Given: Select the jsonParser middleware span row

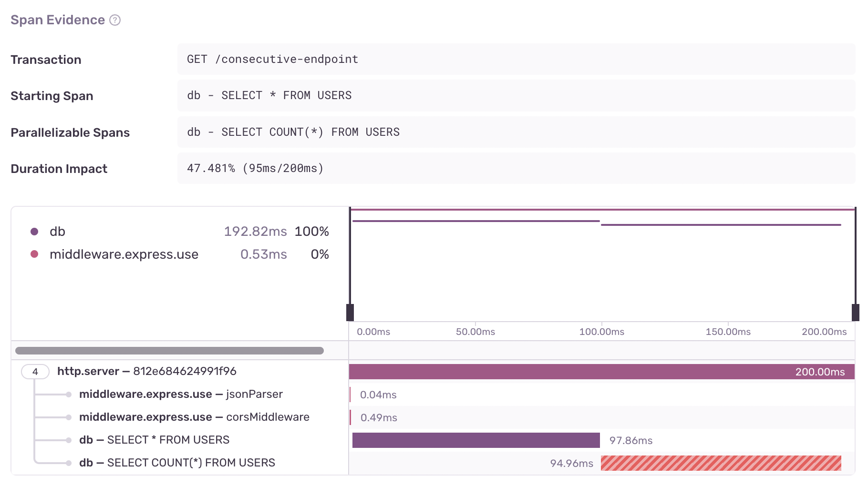Looking at the screenshot, I should [181, 395].
